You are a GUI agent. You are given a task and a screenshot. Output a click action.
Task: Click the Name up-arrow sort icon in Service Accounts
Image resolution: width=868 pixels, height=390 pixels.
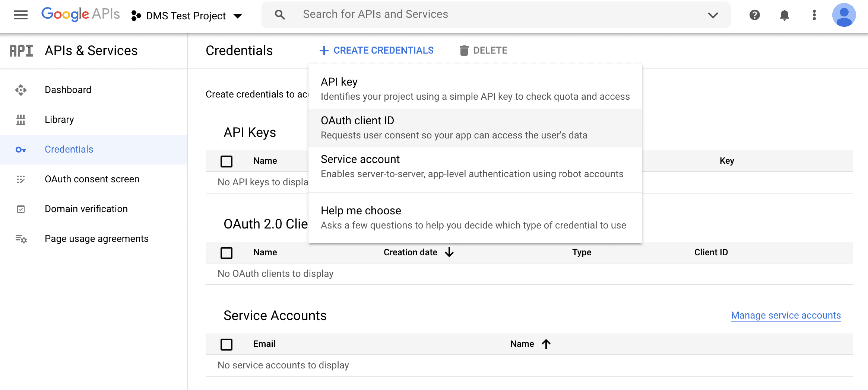click(546, 344)
